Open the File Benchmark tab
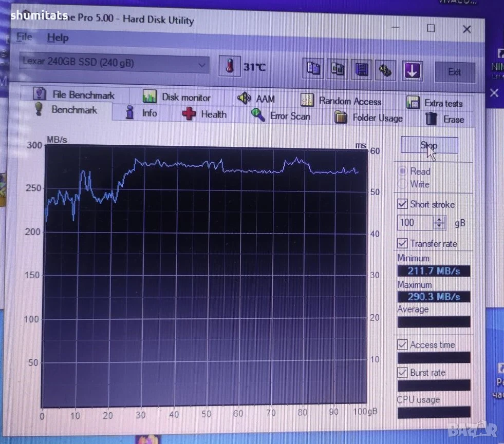Image resolution: width=504 pixels, height=444 pixels. (73, 94)
